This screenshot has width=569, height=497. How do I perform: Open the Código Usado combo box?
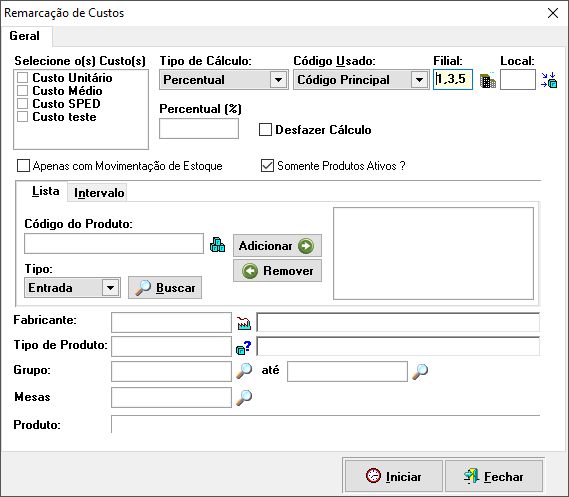[419, 80]
